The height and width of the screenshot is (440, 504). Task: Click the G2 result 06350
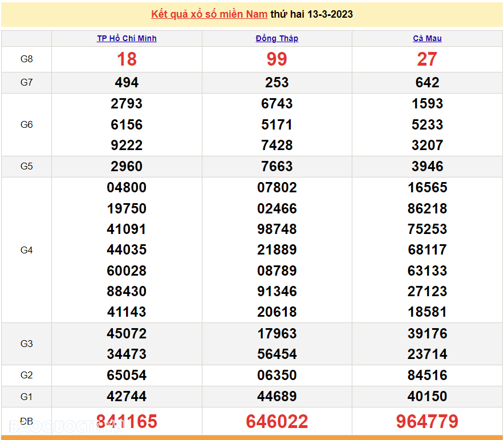point(277,376)
